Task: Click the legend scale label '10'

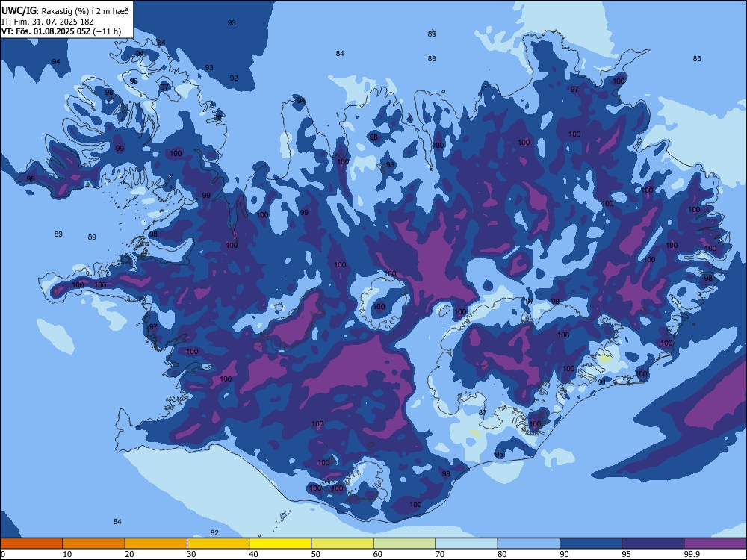Action: 67,554
